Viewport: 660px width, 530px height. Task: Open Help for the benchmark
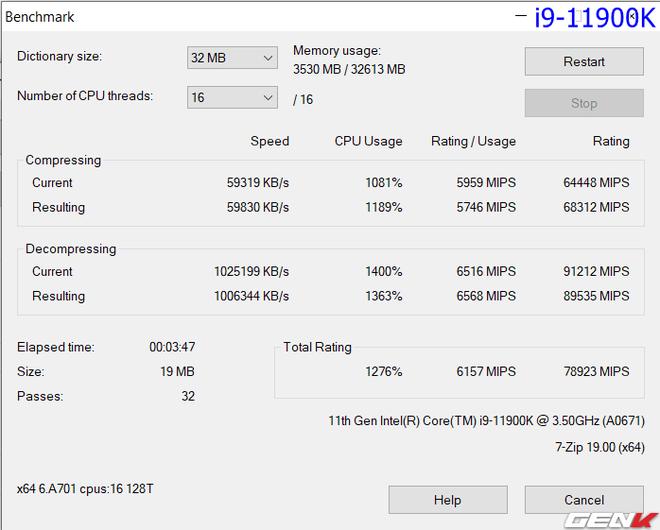447,500
